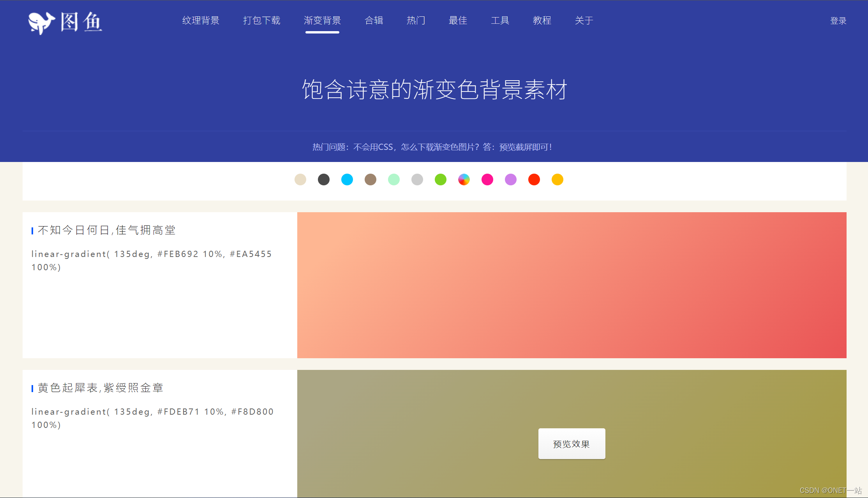The image size is (868, 498).
Task: Filter by brown color dot
Action: (x=370, y=179)
